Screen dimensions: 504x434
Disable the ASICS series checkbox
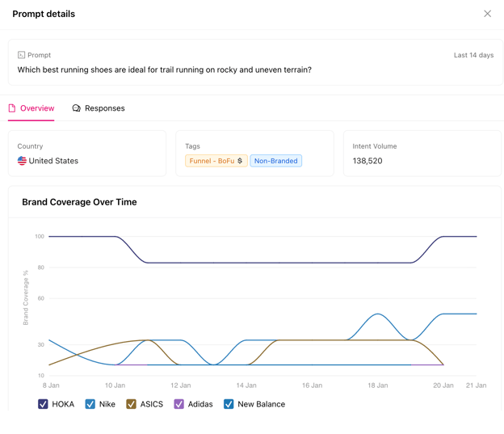(131, 404)
